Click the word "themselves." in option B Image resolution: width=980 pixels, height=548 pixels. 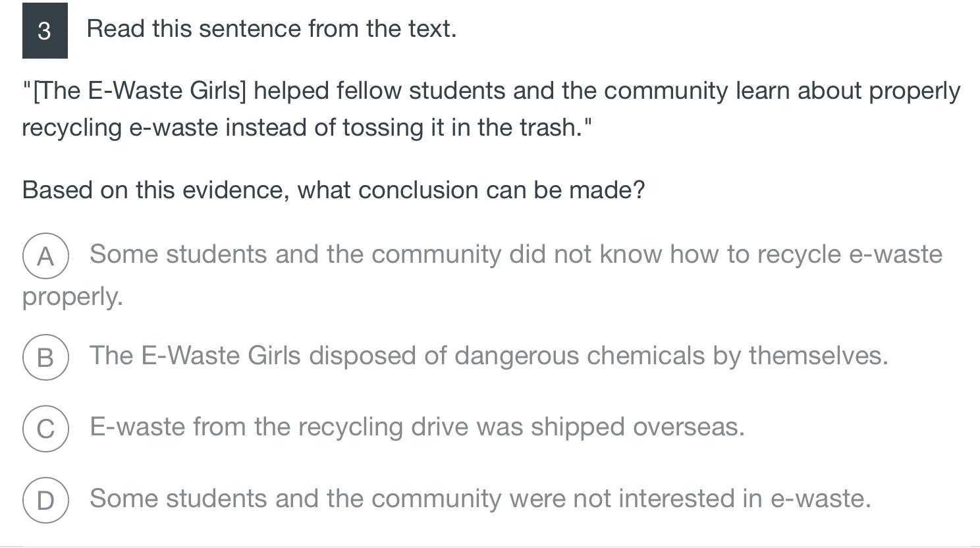click(818, 356)
